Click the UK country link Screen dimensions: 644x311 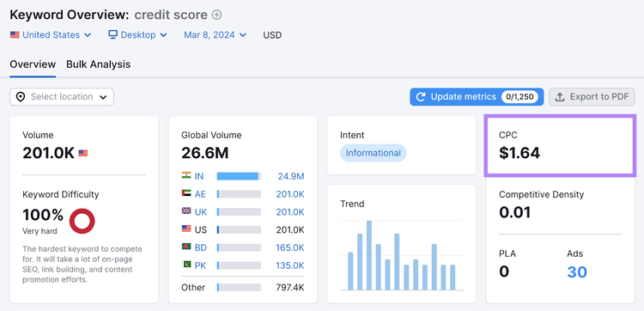tap(201, 212)
